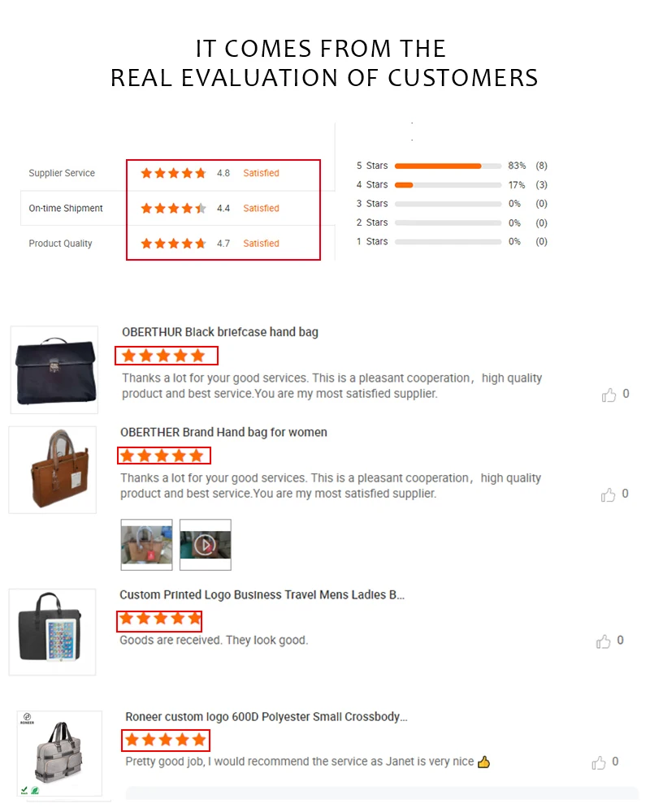650x812 pixels.
Task: Like the OBERTHUR Black briefcase review
Action: click(x=609, y=395)
